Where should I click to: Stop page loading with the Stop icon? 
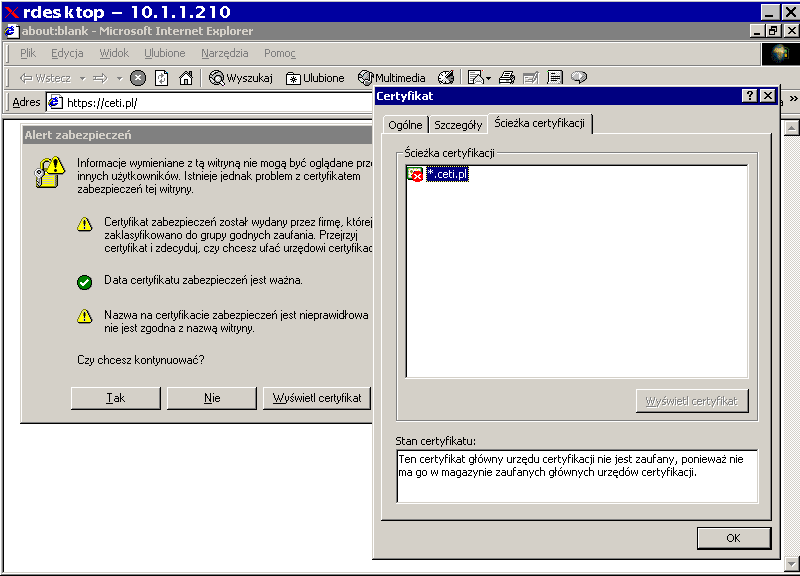(x=138, y=78)
